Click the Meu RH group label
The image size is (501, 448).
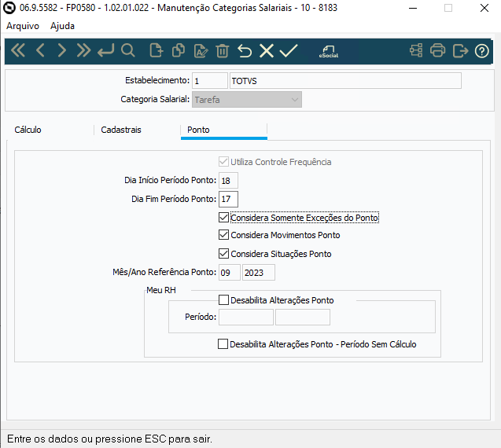pyautogui.click(x=161, y=290)
